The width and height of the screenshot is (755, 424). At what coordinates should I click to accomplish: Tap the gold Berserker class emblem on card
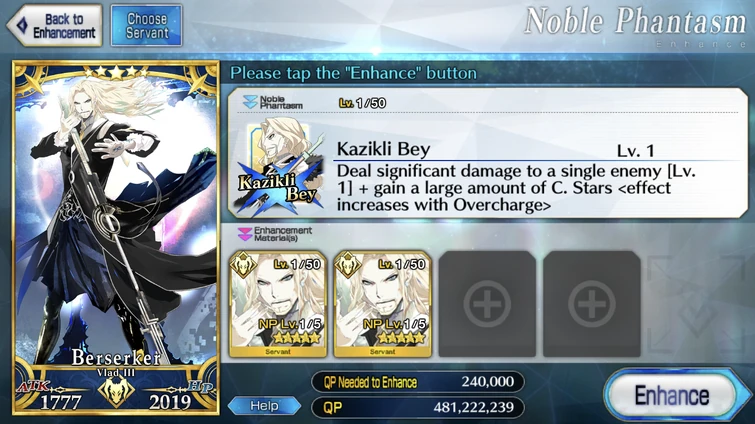coord(116,391)
